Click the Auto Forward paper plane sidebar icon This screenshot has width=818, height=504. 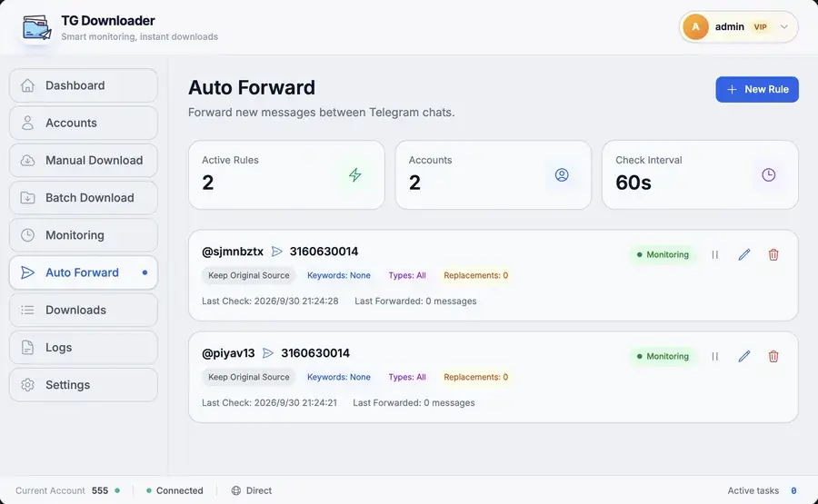tap(27, 272)
